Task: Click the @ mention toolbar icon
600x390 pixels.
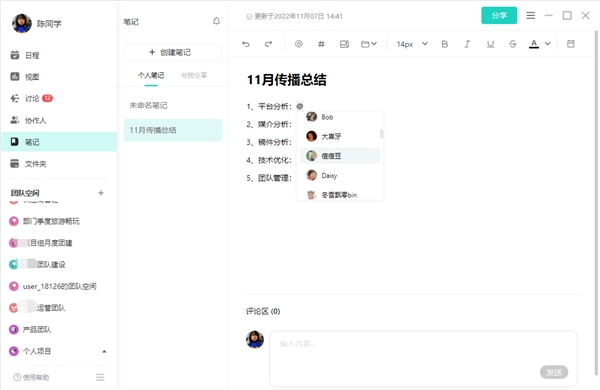Action: [299, 44]
